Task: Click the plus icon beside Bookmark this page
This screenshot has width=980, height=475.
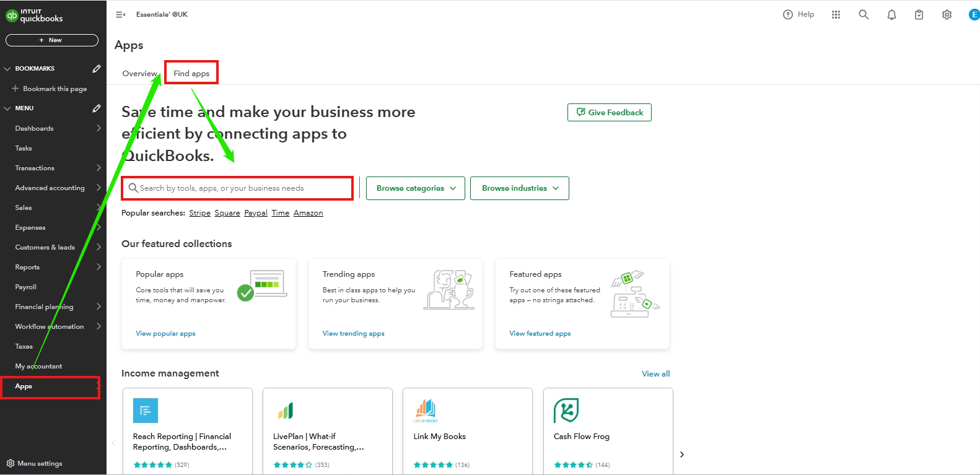Action: pos(15,89)
